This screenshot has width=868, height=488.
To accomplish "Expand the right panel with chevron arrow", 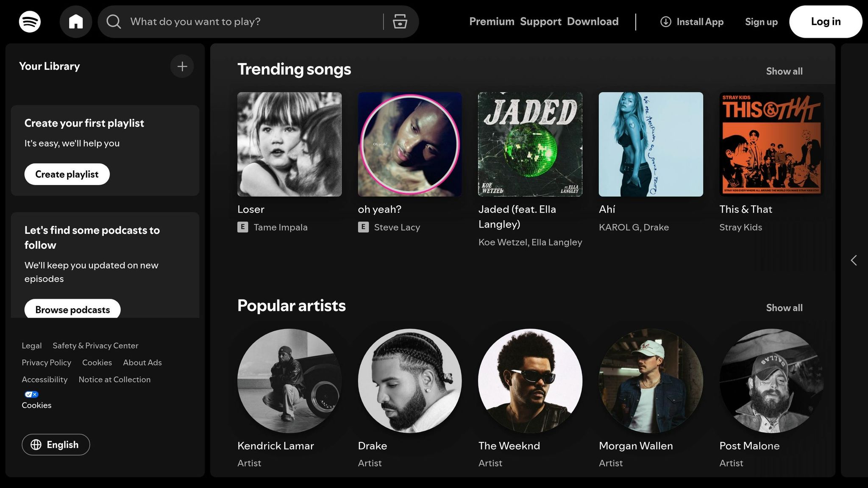I will (x=854, y=260).
